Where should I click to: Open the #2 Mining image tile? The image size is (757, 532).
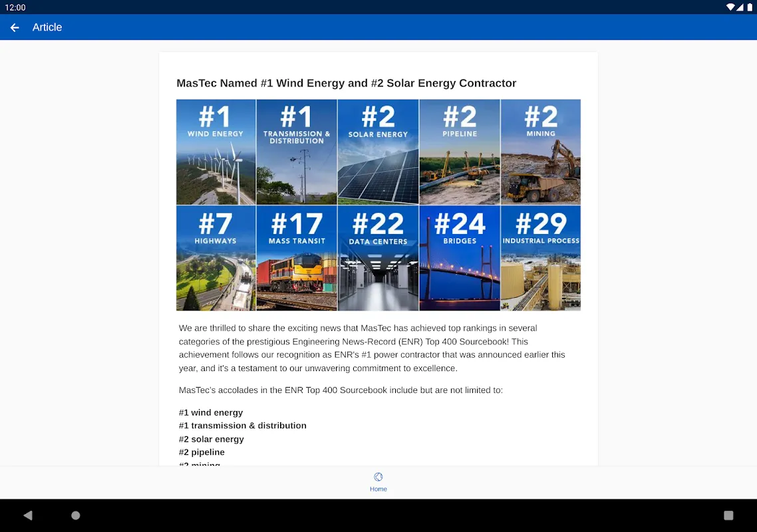[x=541, y=152]
